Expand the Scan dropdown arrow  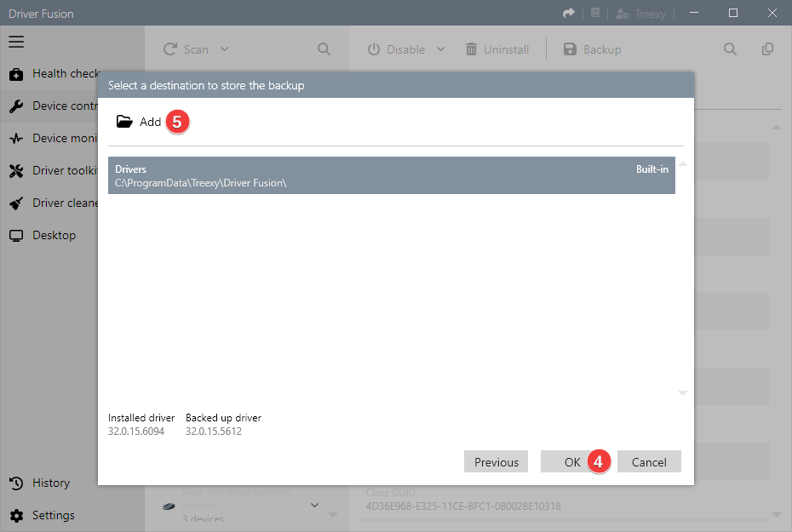click(225, 49)
